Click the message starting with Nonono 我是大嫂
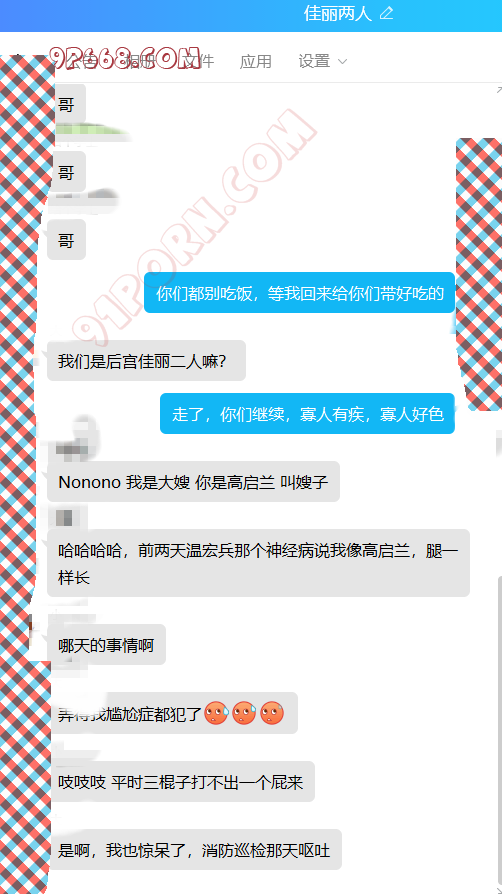The image size is (502, 894). pos(193,482)
